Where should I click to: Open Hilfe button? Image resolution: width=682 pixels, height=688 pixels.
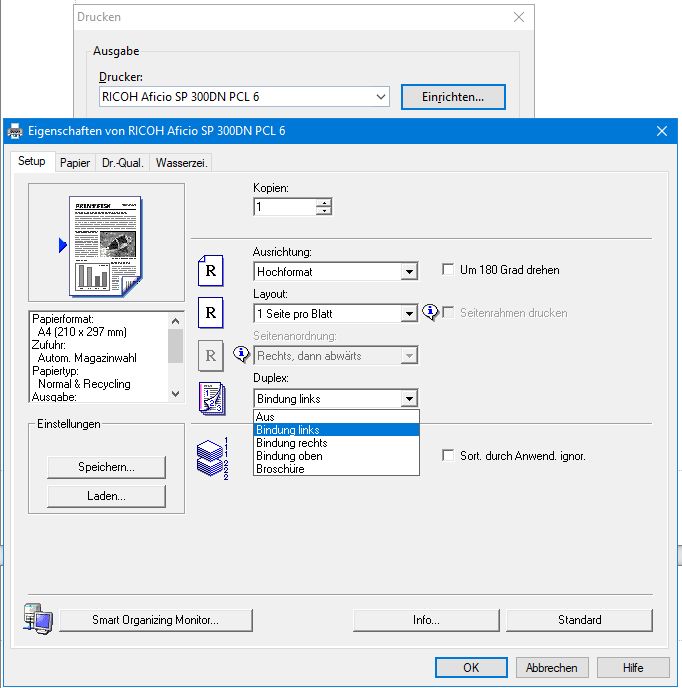click(x=633, y=667)
